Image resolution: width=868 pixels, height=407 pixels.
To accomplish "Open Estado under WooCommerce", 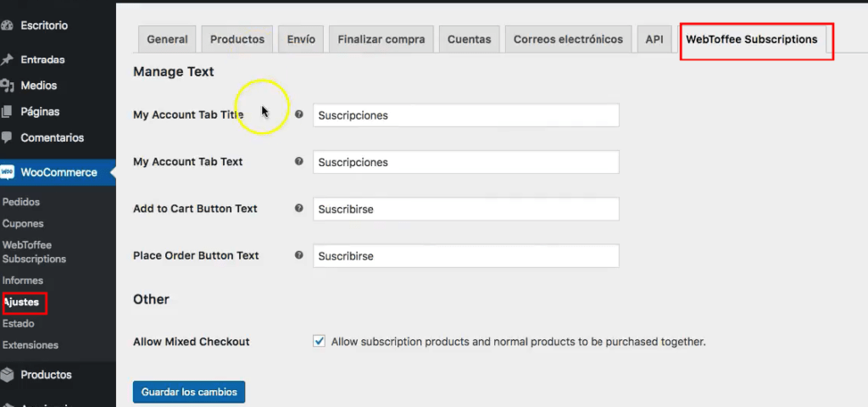I will 19,323.
